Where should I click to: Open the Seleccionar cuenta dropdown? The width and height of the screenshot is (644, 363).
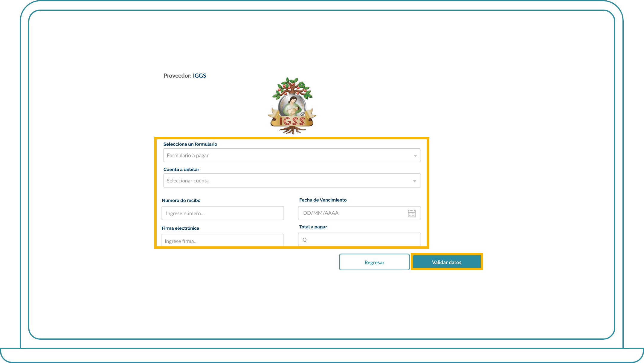click(292, 181)
